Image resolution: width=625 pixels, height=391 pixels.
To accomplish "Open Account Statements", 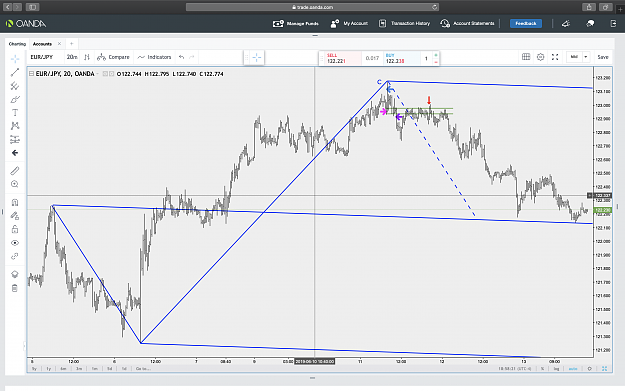I will click(x=467, y=24).
